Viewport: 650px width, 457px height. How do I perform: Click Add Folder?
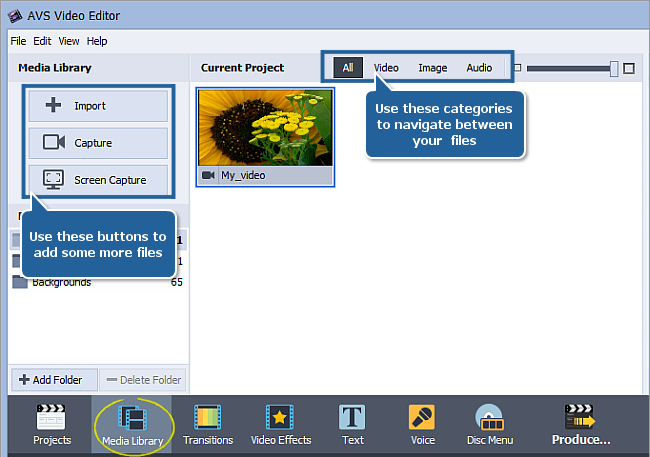pos(54,380)
